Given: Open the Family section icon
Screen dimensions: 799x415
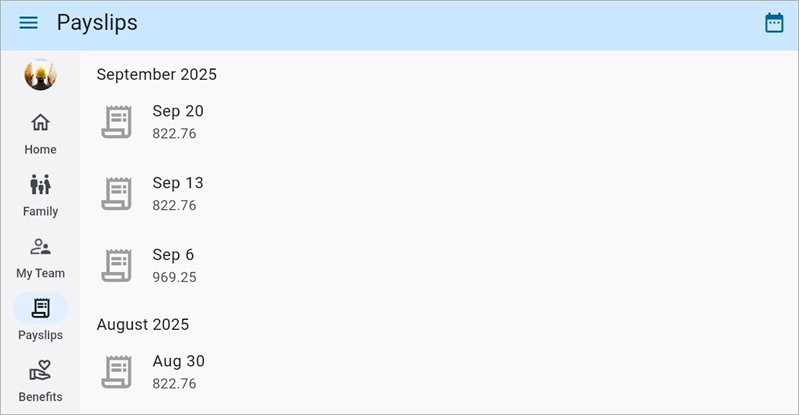Looking at the screenshot, I should 40,185.
